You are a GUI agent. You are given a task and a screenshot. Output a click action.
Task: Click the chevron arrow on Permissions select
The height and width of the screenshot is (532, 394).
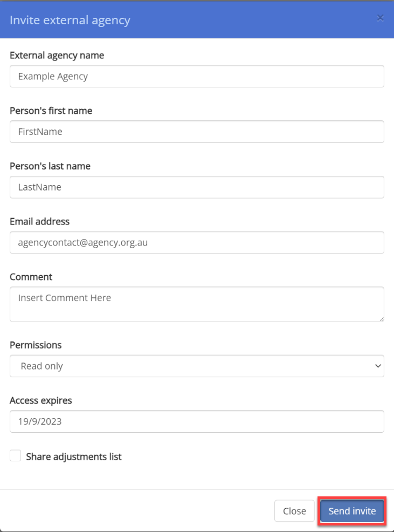point(378,366)
